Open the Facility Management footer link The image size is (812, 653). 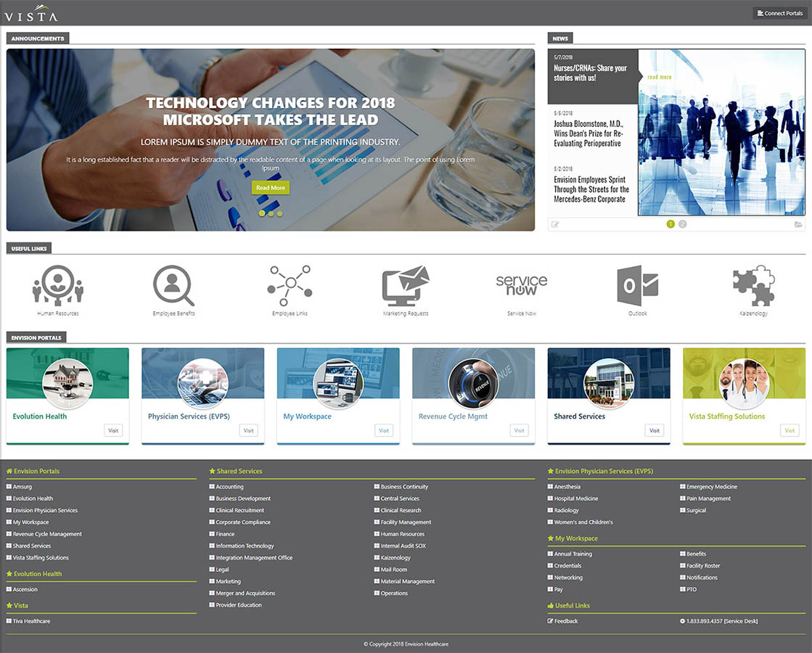[x=406, y=522]
